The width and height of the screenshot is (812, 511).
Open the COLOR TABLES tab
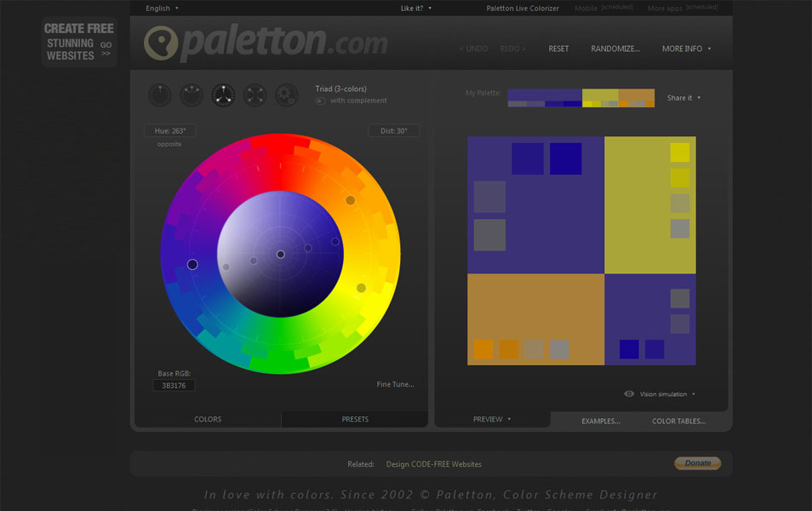coord(679,422)
